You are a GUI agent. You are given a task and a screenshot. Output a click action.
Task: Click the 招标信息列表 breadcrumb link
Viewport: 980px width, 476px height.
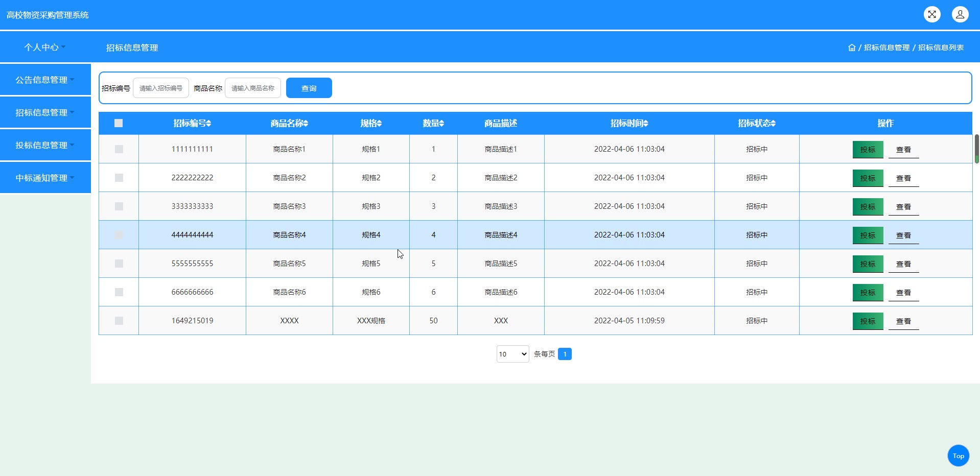[941, 47]
